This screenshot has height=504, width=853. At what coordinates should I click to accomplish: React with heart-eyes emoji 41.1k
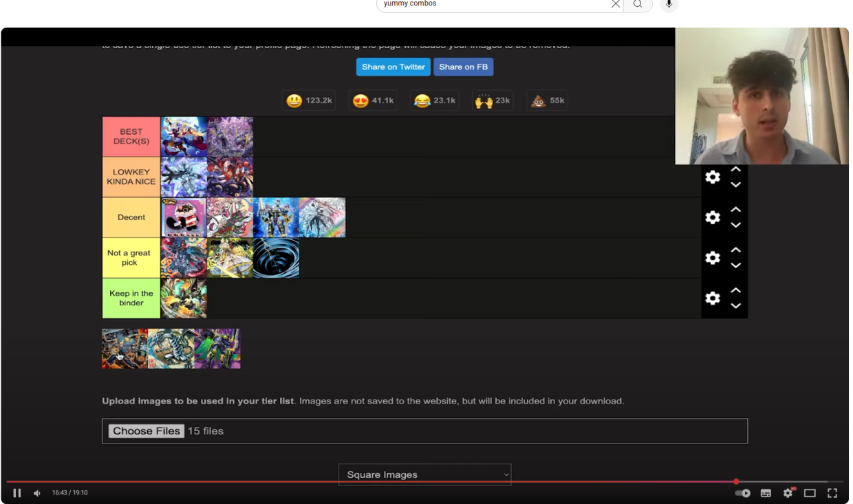(374, 100)
